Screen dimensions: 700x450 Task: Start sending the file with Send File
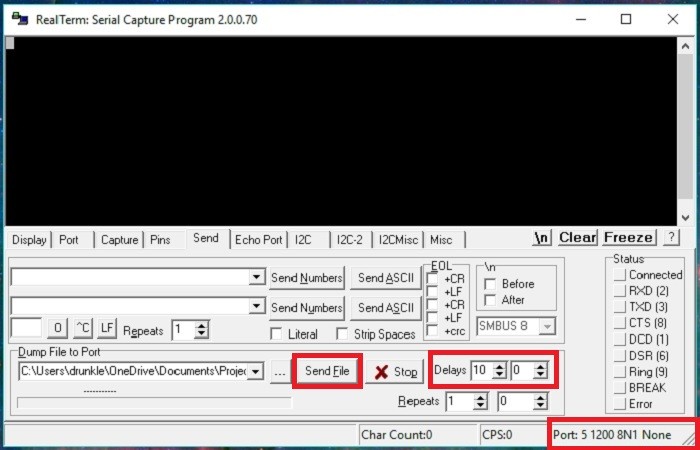pyautogui.click(x=327, y=371)
